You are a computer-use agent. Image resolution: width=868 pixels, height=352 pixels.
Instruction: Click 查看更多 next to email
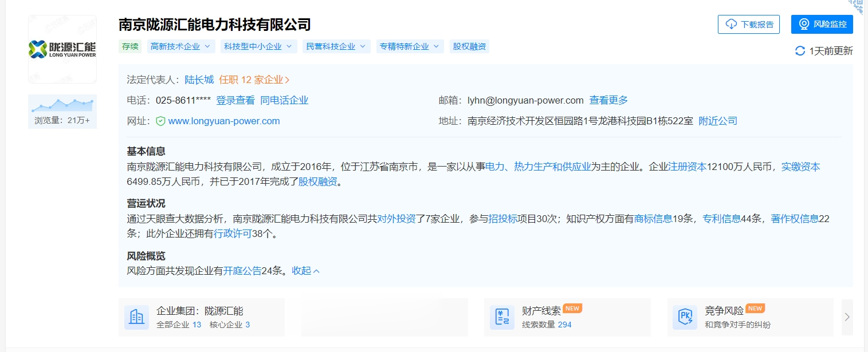pyautogui.click(x=608, y=100)
